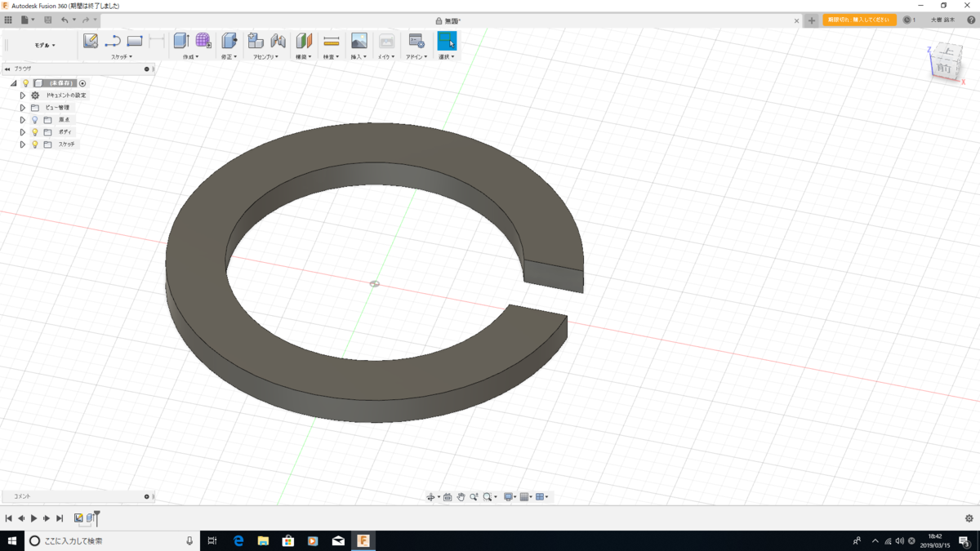The width and height of the screenshot is (980, 551).
Task: Select the Pan hand tool
Action: 461,497
